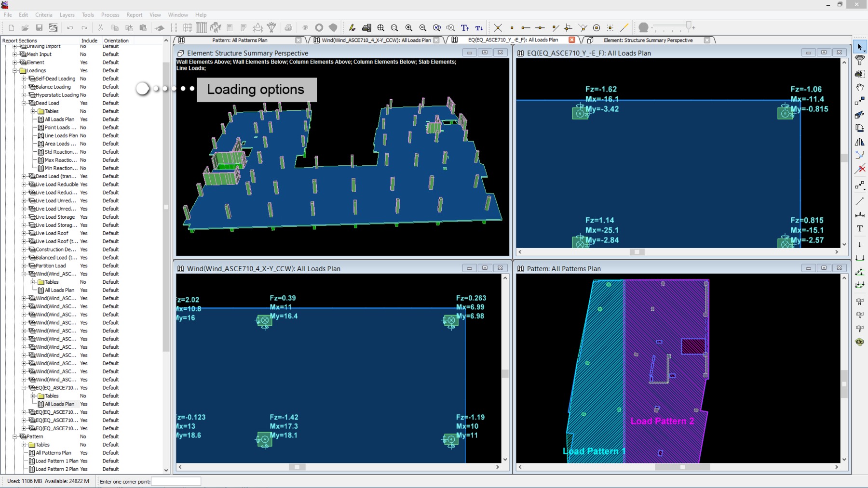Click the Save floppy disk icon

coord(40,28)
